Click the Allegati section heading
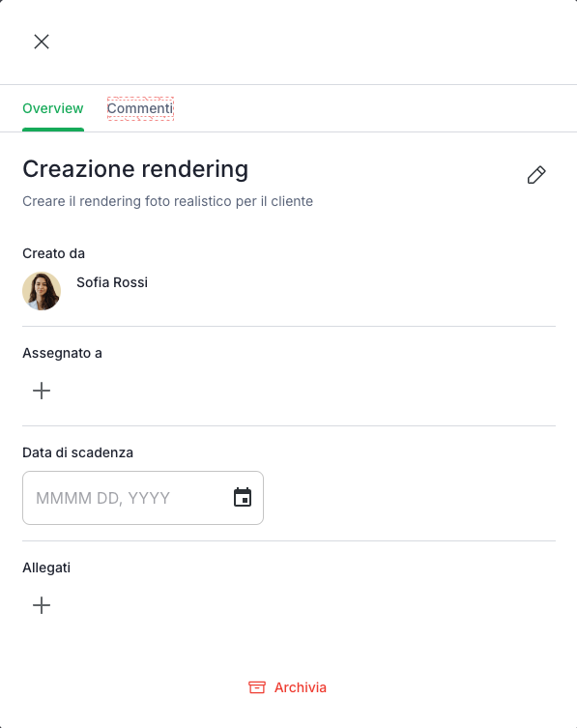 pyautogui.click(x=46, y=568)
